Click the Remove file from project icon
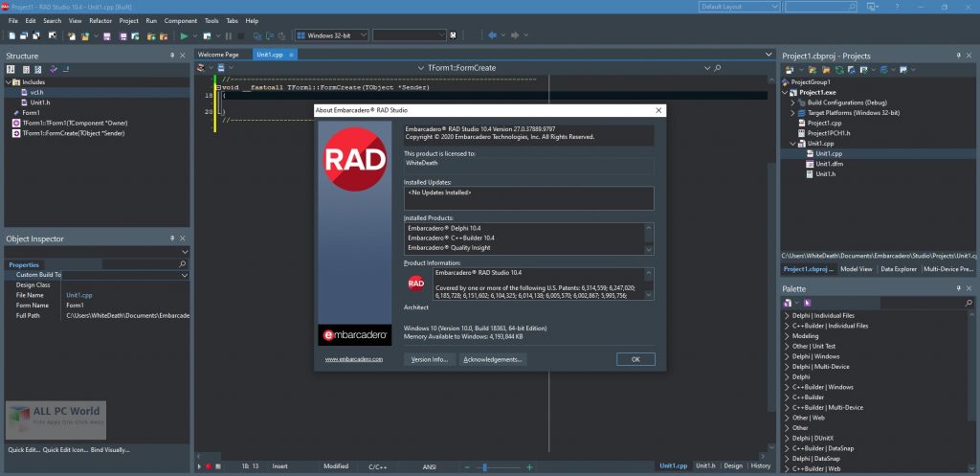 point(164,35)
